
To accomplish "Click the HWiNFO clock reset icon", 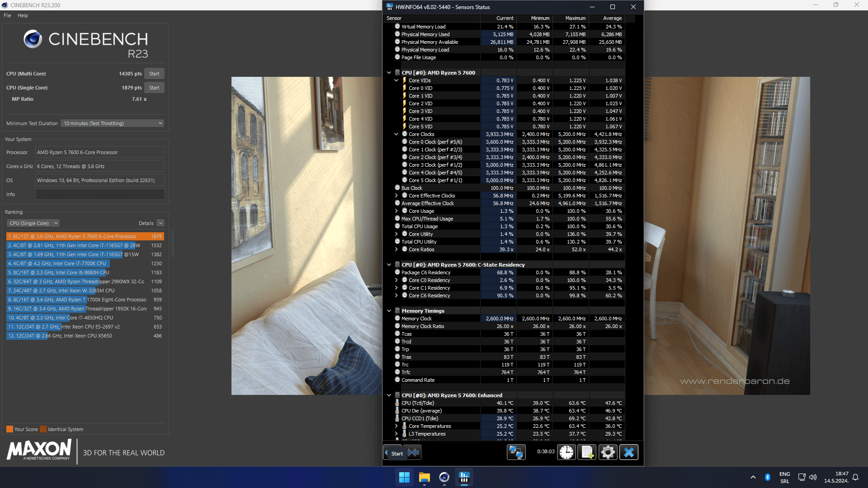I will [566, 452].
